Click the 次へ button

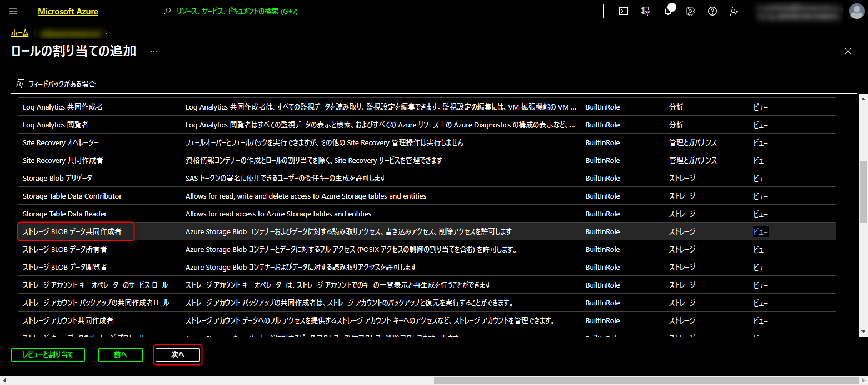point(178,354)
